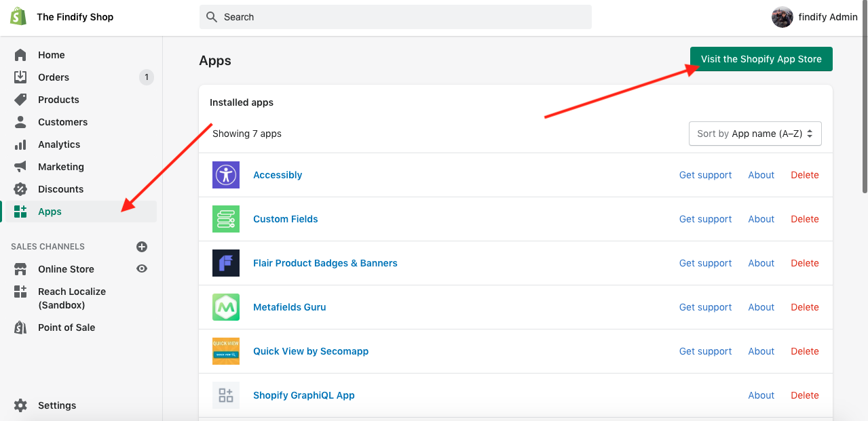
Task: Click the Shopify bag logo
Action: pyautogui.click(x=18, y=16)
